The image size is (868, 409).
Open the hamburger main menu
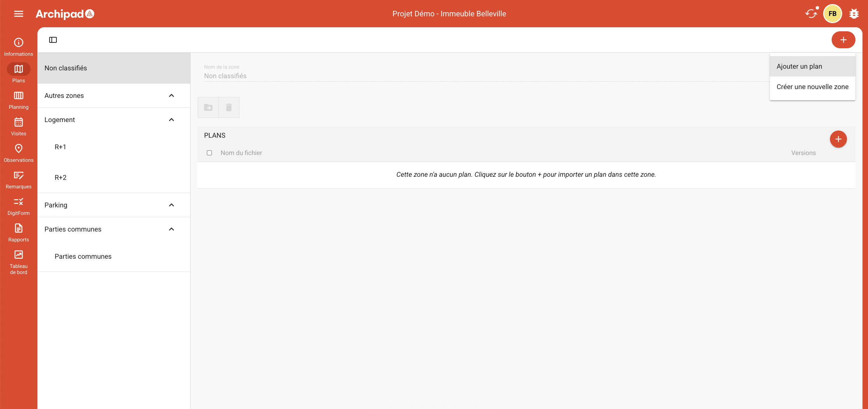pos(19,14)
